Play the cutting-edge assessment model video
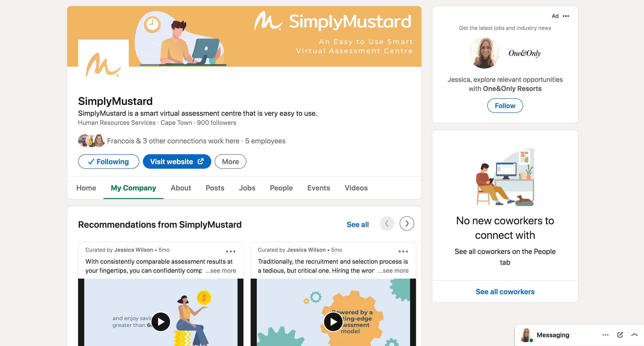 (333, 322)
